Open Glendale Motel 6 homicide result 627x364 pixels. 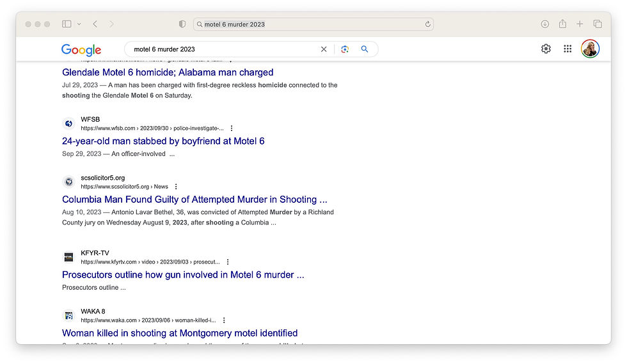pos(168,72)
